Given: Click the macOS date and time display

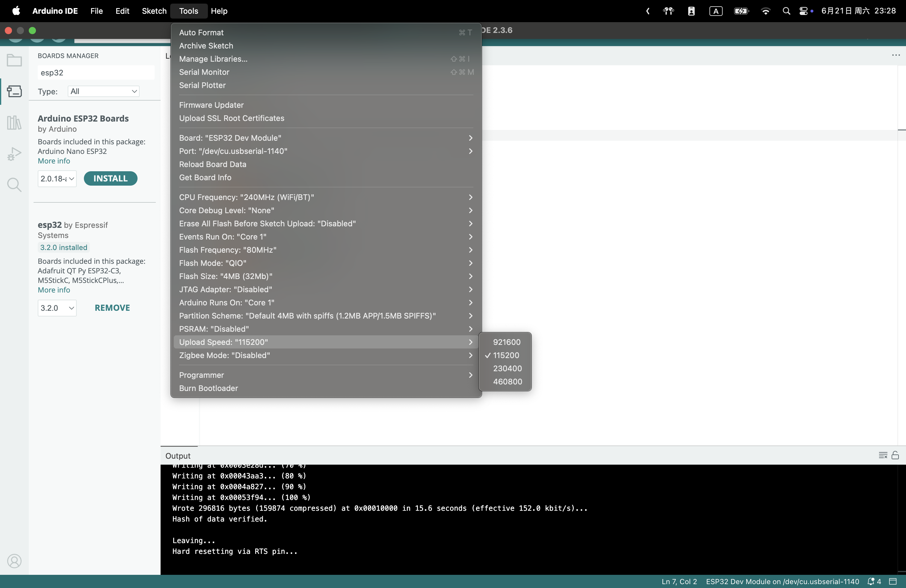Looking at the screenshot, I should 858,11.
